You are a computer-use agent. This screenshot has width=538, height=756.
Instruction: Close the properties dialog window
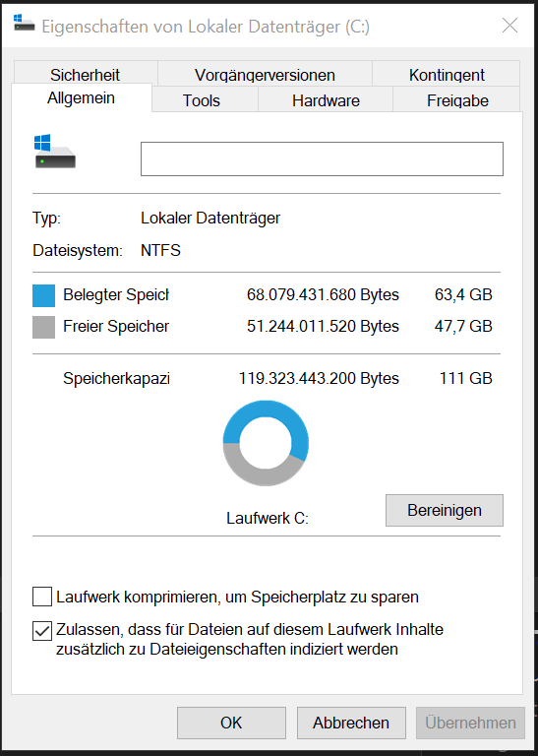pos(509,25)
